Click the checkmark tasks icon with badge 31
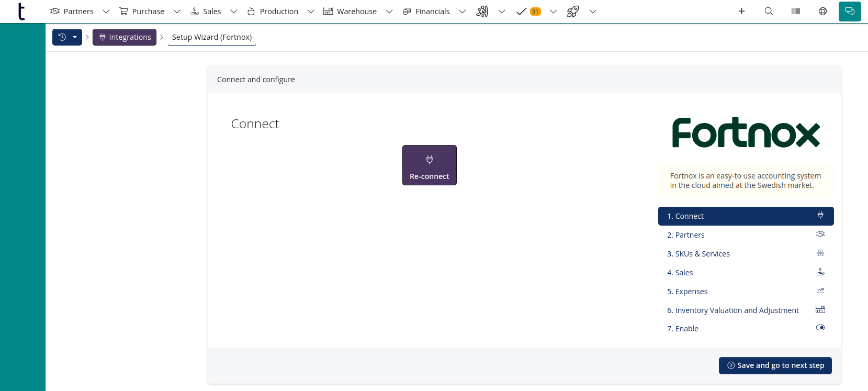Viewport: 868px width, 391px height. [528, 12]
